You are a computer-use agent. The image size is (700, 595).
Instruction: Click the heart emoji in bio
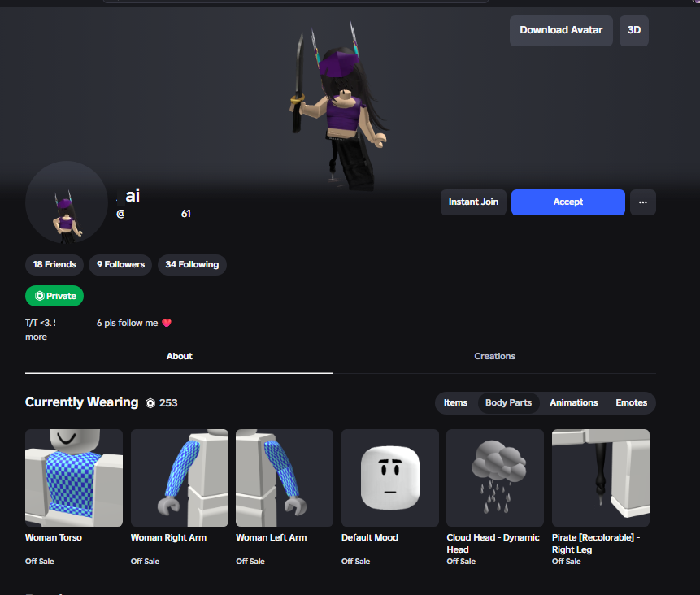(x=167, y=323)
